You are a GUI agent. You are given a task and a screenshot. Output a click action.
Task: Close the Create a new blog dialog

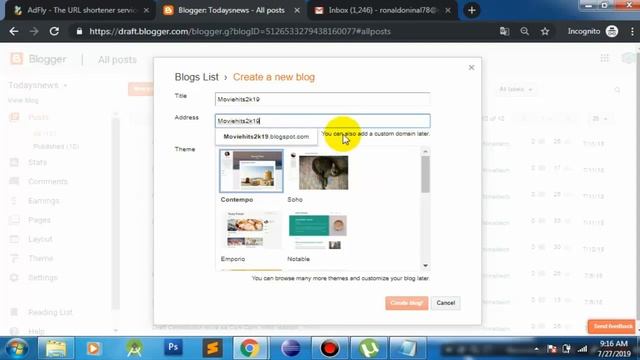pyautogui.click(x=471, y=67)
